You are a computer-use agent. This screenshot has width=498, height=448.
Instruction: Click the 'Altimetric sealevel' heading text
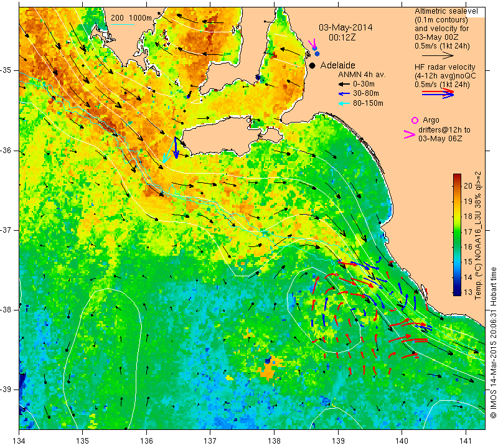(x=446, y=11)
